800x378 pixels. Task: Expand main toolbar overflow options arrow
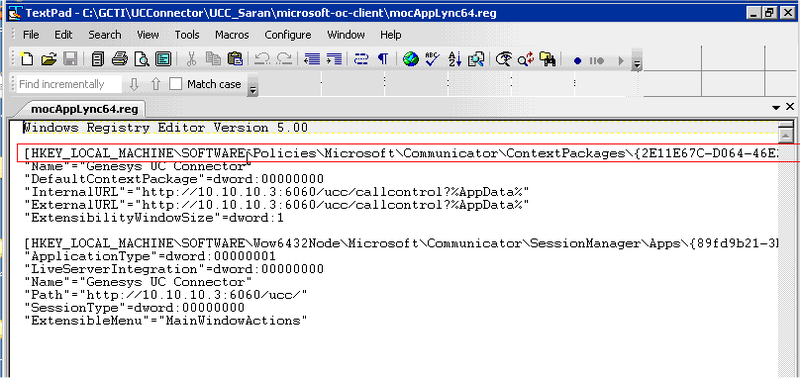coord(637,61)
